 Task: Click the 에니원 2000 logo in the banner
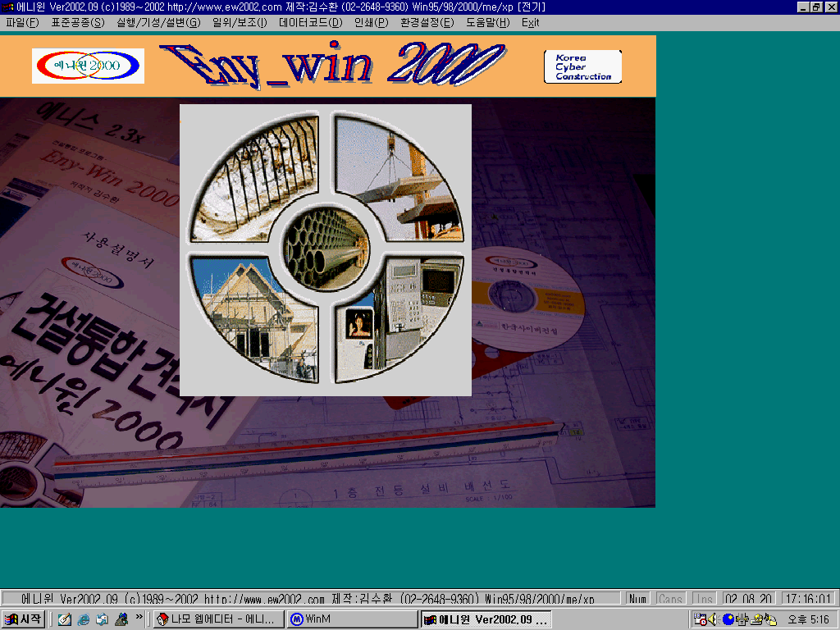pos(88,66)
